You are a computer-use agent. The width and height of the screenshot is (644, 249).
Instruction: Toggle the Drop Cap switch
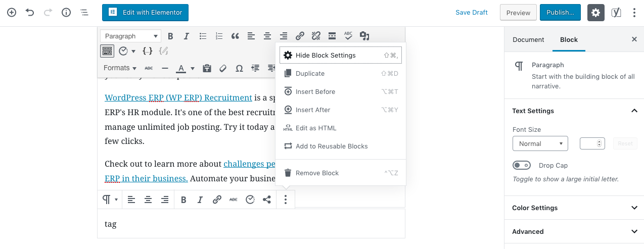521,165
